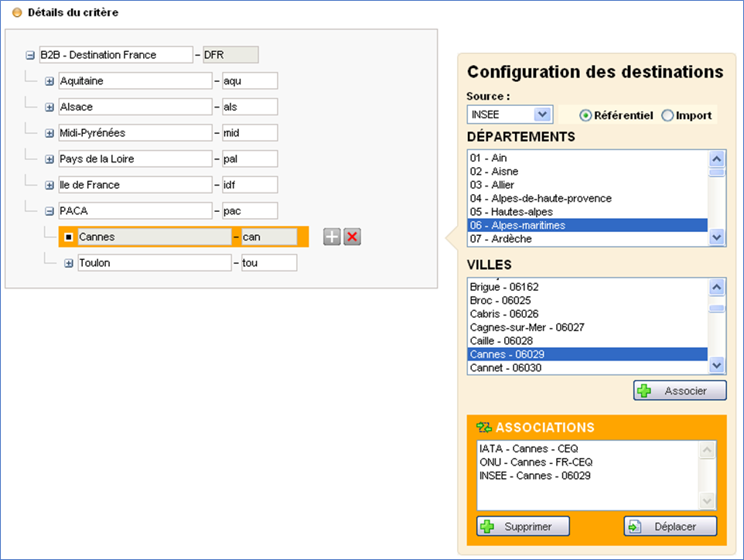Open the Source INSEE dropdown

click(x=542, y=114)
